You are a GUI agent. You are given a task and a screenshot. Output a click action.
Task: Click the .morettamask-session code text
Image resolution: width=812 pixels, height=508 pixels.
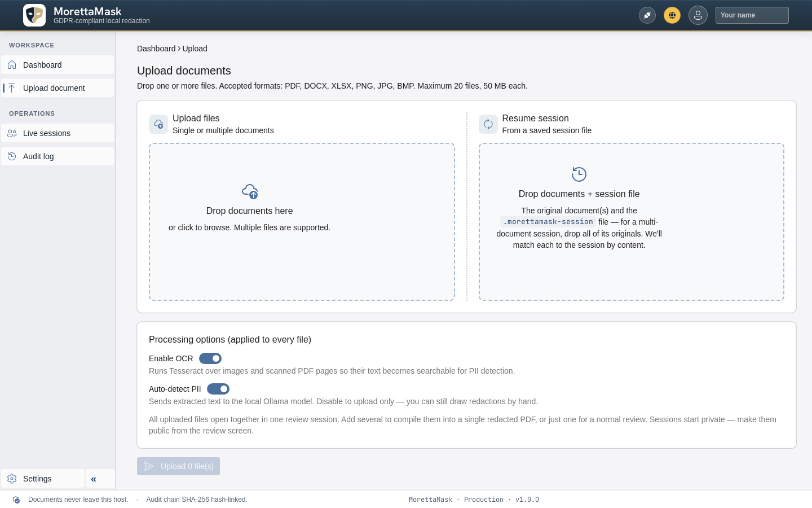(x=548, y=222)
